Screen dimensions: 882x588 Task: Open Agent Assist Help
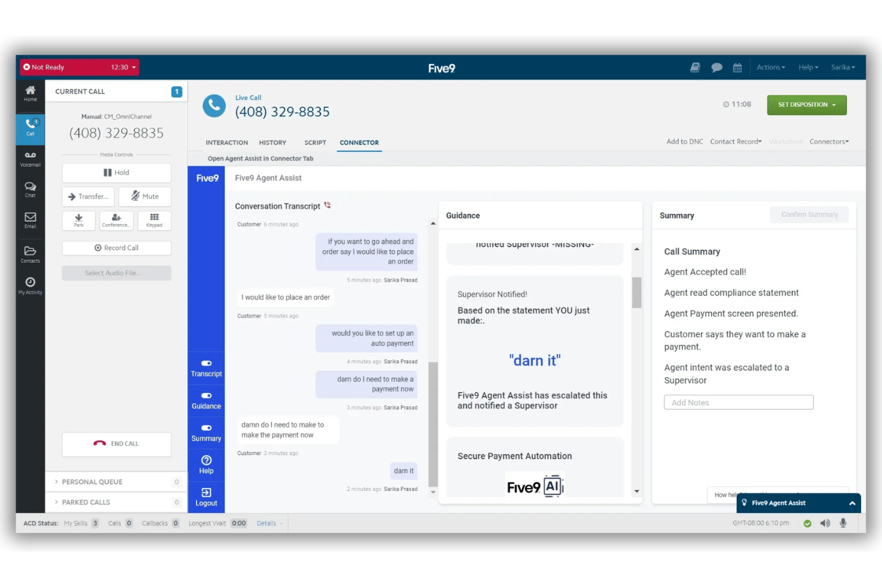(x=206, y=464)
